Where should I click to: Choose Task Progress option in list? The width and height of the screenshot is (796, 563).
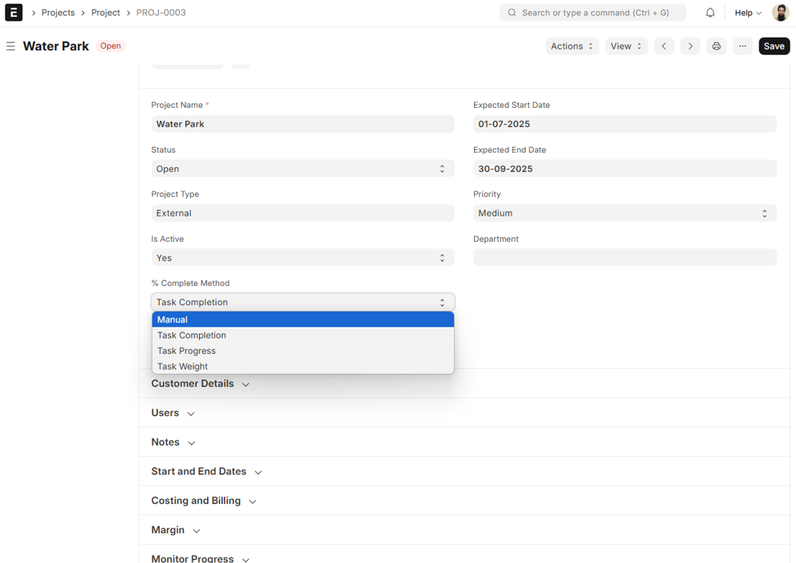pos(302,351)
